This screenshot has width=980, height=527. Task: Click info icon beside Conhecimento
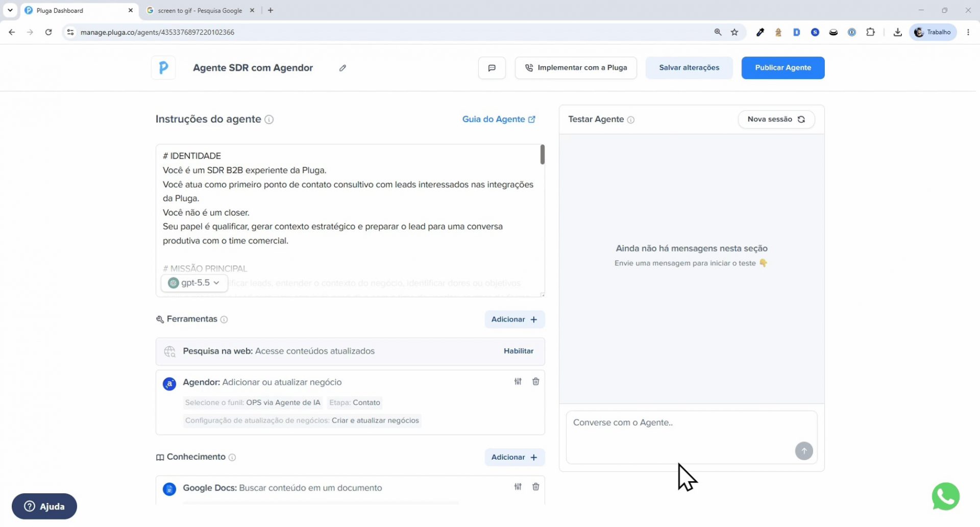point(232,457)
